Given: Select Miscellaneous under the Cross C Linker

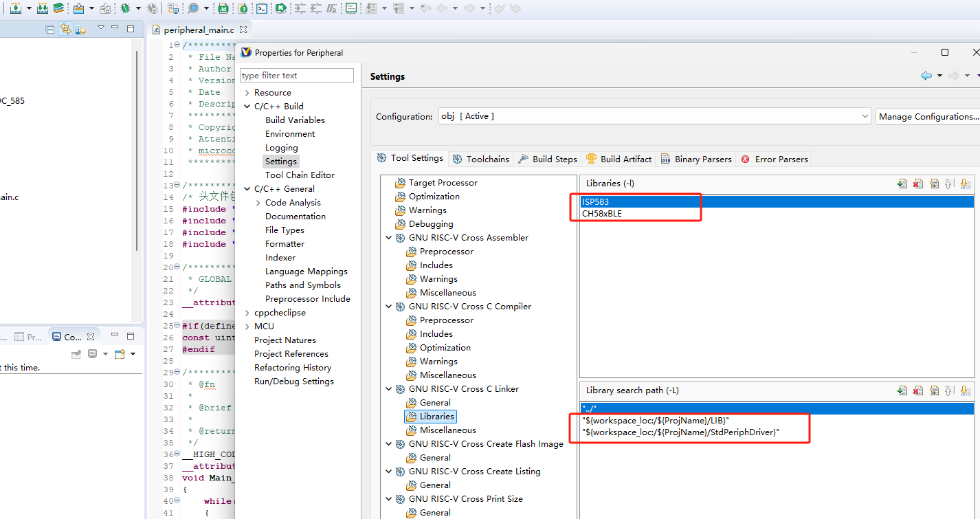Looking at the screenshot, I should click(x=447, y=430).
